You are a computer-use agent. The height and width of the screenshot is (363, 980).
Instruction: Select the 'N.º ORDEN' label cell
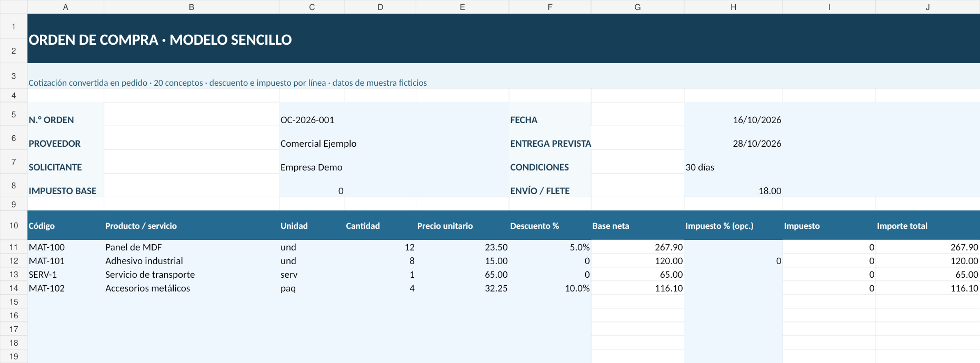66,114
